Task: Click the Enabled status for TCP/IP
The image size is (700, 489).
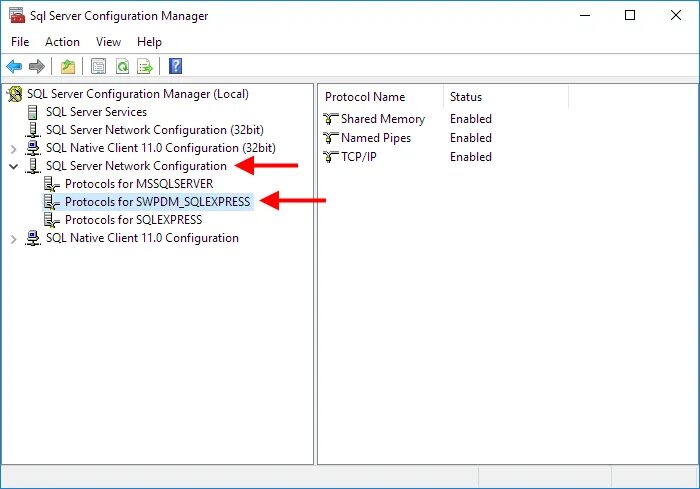Action: (x=471, y=157)
